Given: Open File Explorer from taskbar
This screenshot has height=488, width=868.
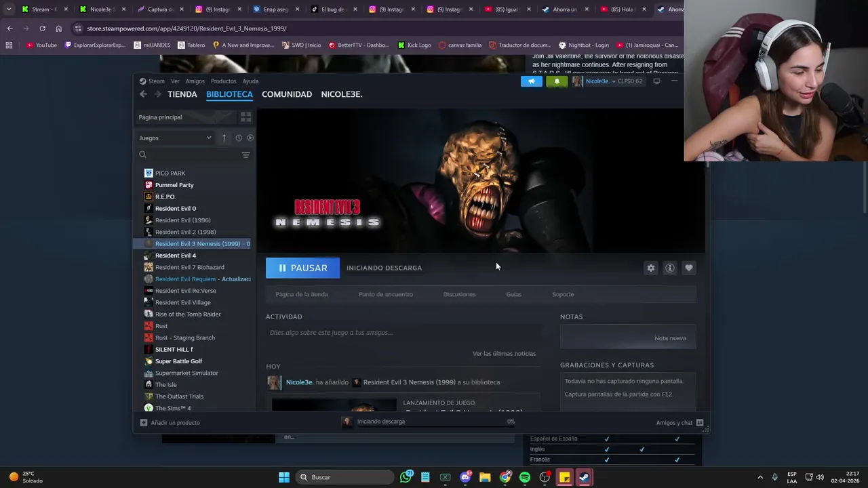Looking at the screenshot, I should [485, 477].
